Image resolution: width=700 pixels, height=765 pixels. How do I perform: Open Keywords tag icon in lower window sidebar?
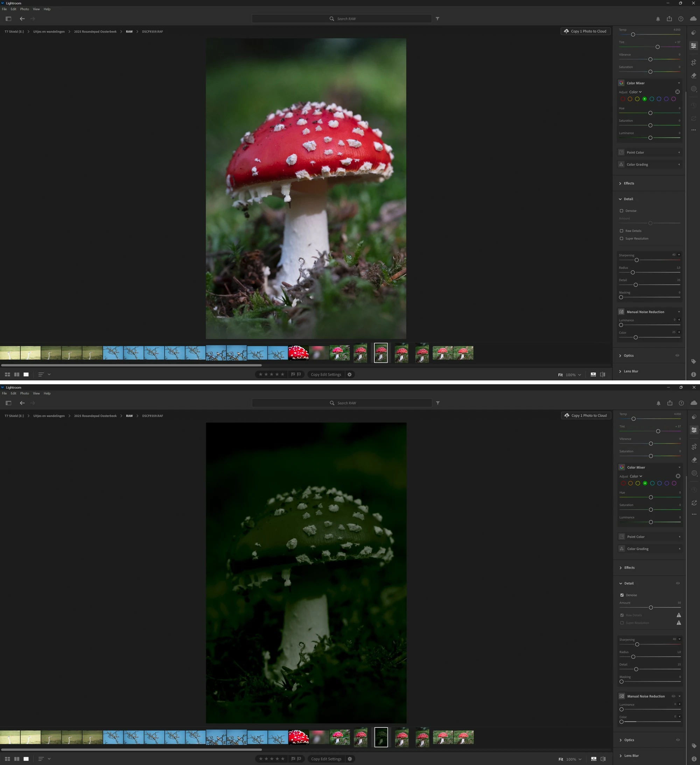pos(694,745)
